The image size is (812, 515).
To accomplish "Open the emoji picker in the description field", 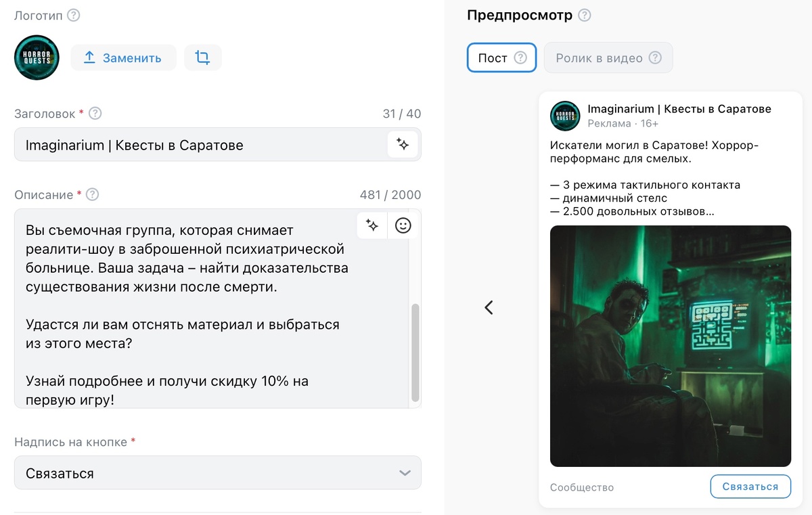I will (403, 225).
